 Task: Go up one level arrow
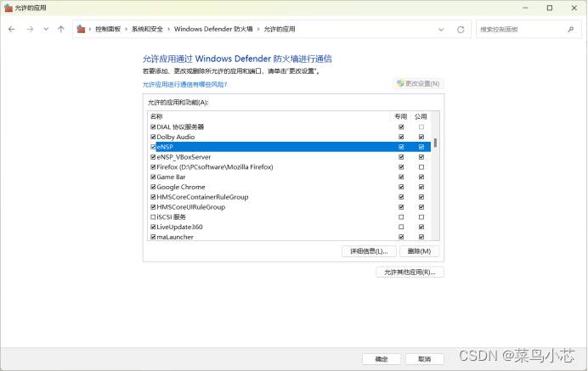60,29
